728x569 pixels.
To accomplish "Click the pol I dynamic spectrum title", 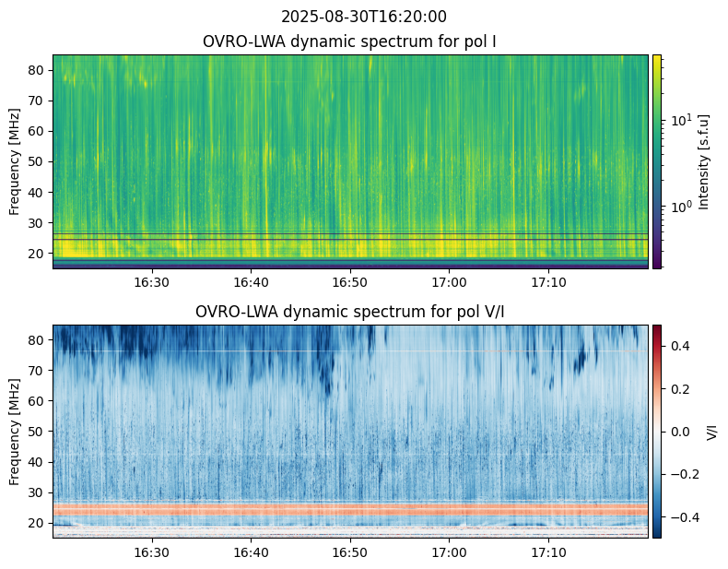I will [349, 41].
